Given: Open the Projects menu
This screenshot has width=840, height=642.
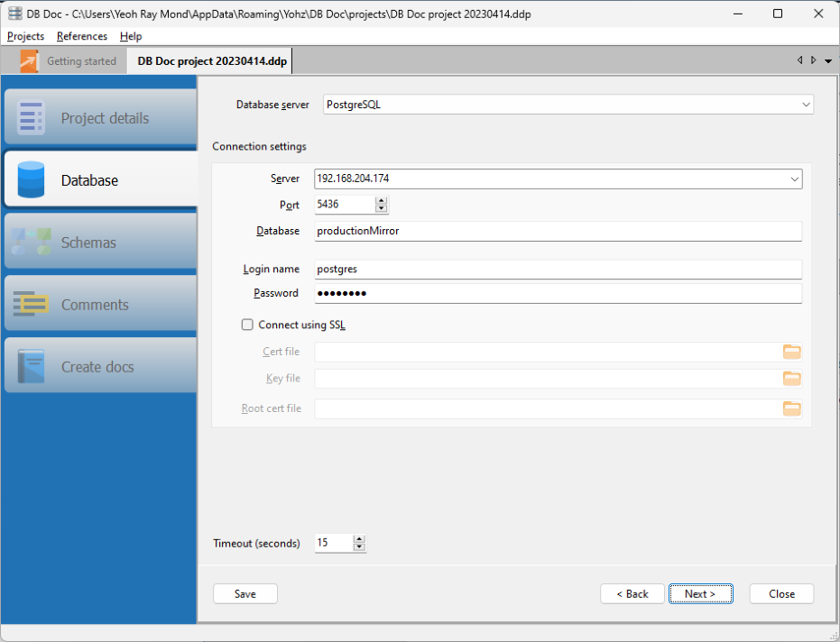Looking at the screenshot, I should [25, 36].
